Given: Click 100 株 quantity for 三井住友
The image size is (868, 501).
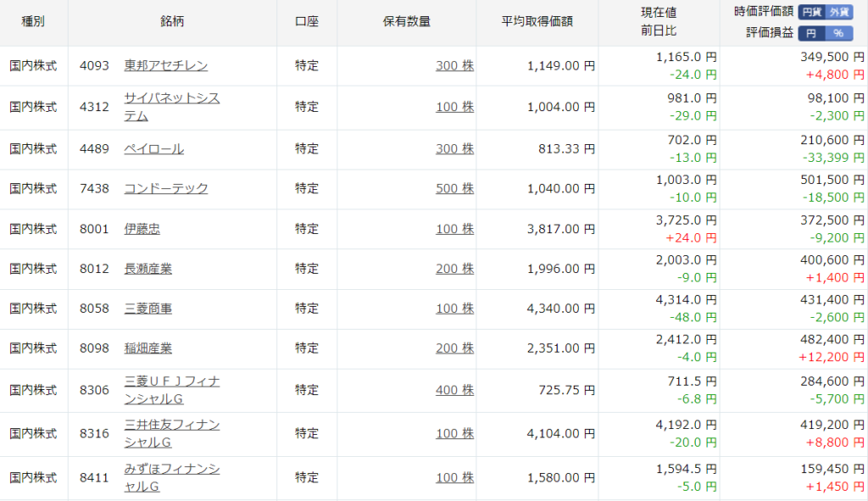Looking at the screenshot, I should (455, 433).
